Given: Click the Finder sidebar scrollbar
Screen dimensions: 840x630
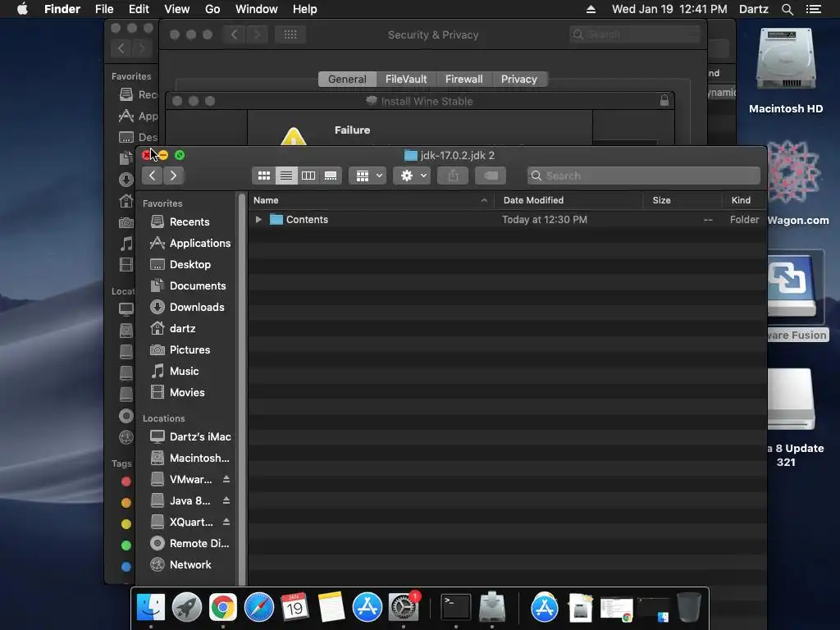Looking at the screenshot, I should coord(242,390).
